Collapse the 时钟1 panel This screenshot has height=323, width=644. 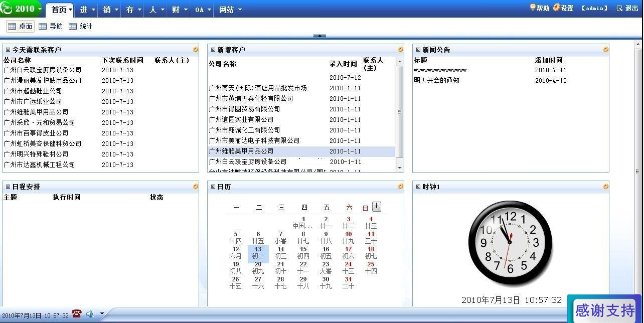coord(418,187)
